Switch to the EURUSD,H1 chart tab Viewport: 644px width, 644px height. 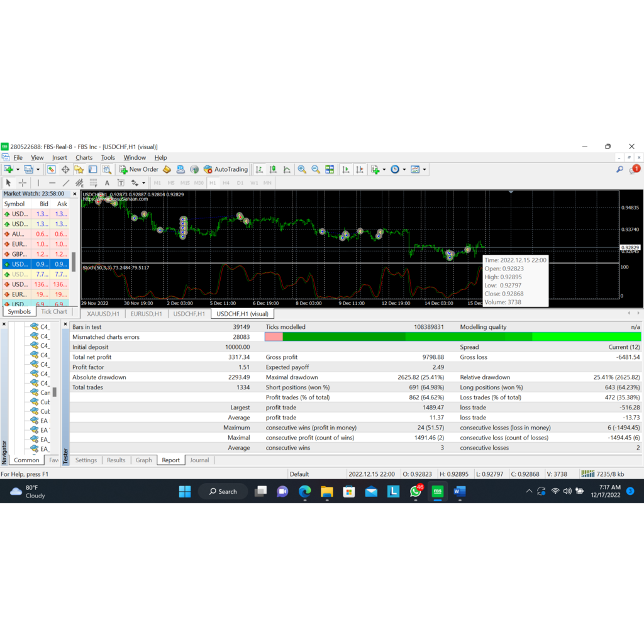146,314
